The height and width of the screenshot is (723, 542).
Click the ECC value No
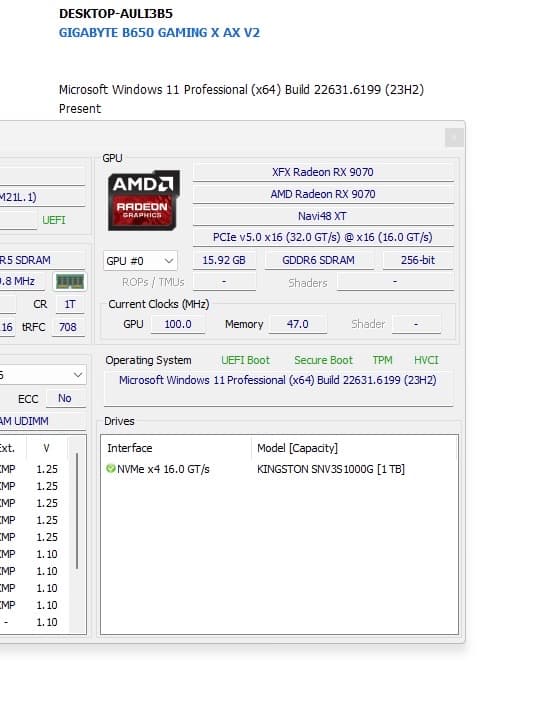[65, 398]
